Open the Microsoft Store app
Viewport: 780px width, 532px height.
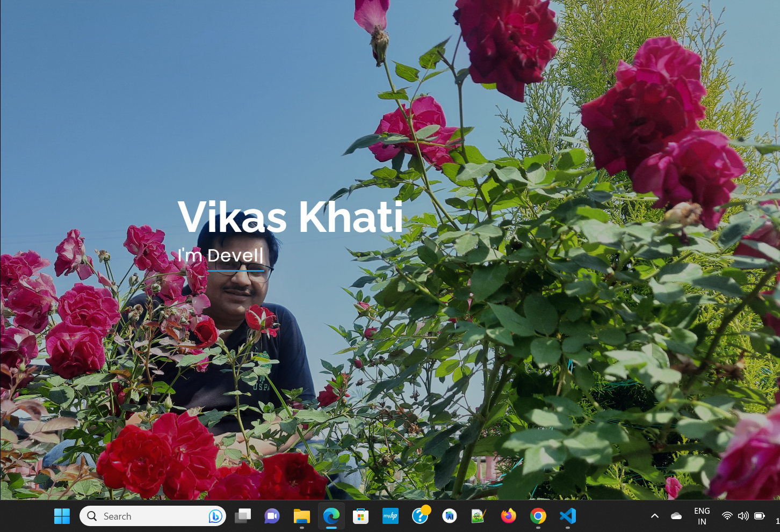[x=360, y=516]
